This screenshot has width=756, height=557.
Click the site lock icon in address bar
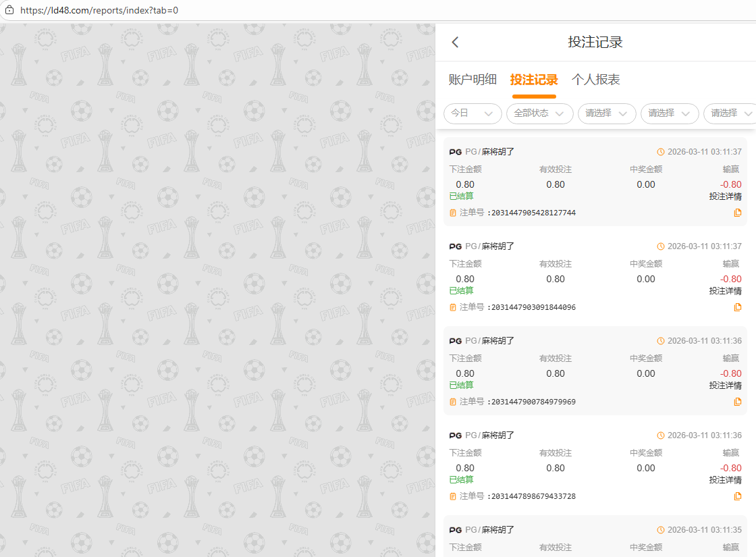click(x=9, y=11)
